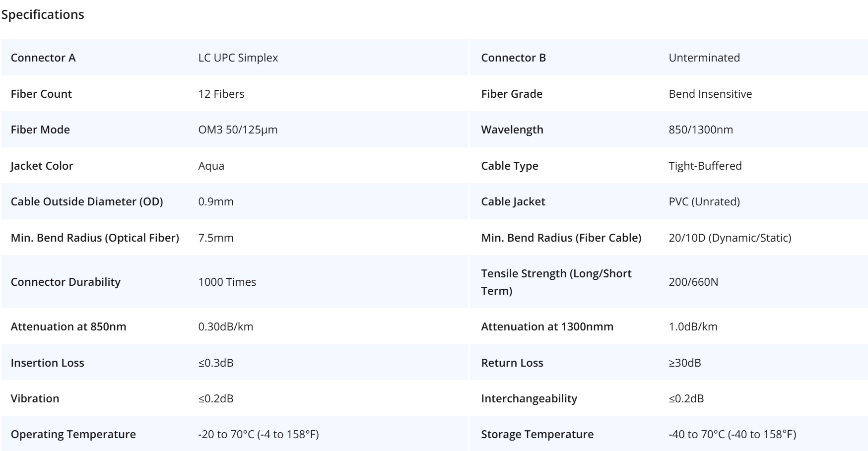Select the Storage Temperature value text

[x=733, y=434]
